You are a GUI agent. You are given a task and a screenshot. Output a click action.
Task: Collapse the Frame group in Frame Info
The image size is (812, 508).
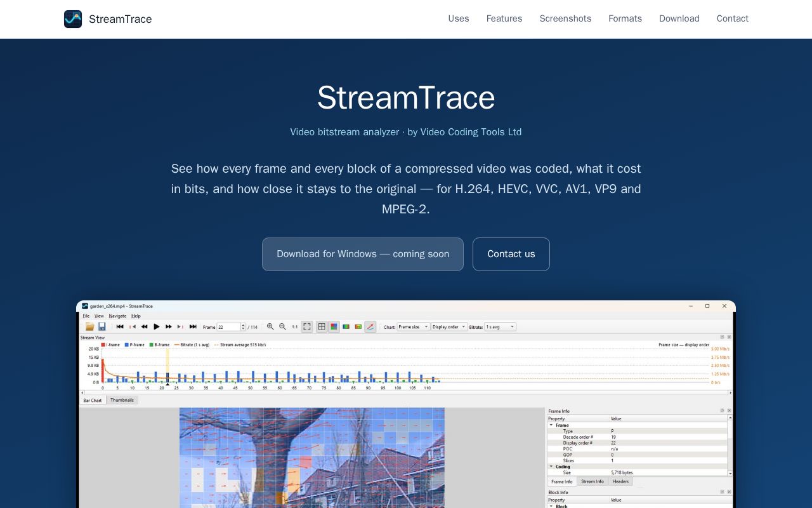coord(551,425)
